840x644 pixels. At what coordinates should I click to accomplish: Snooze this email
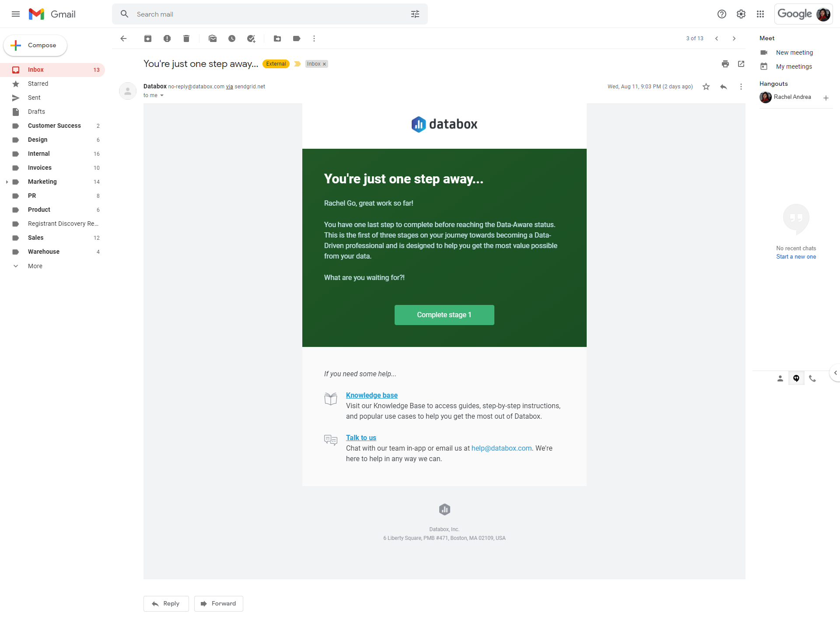[232, 38]
